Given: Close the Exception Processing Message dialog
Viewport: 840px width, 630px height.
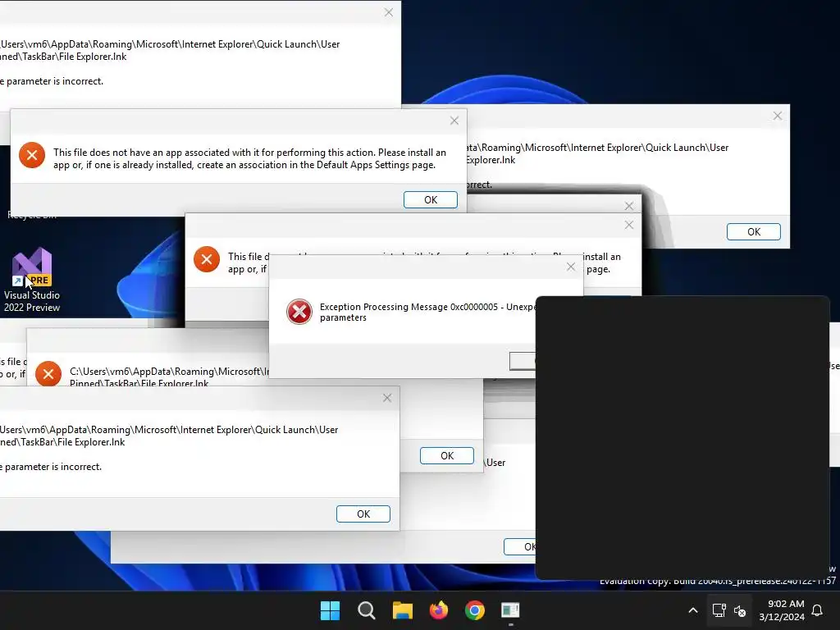Looking at the screenshot, I should pos(571,267).
